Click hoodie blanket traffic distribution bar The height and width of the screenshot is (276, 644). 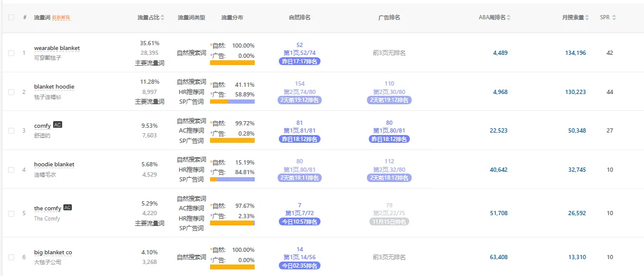[x=232, y=179]
